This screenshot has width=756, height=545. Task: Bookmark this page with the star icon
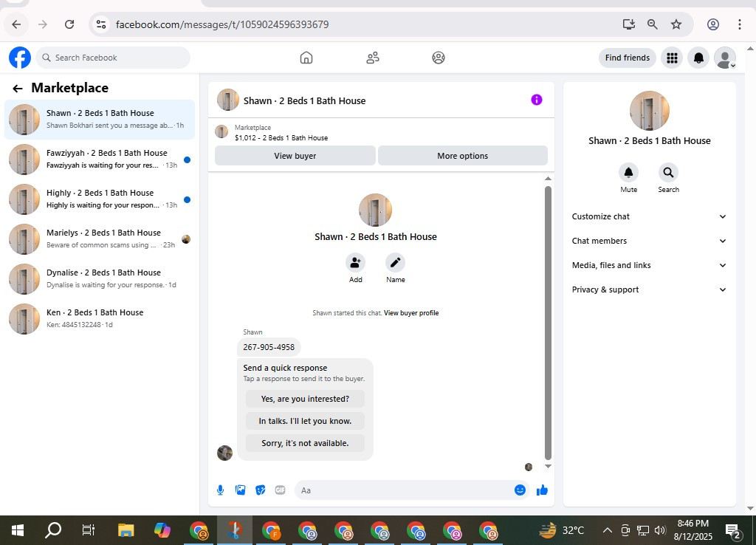click(x=676, y=24)
